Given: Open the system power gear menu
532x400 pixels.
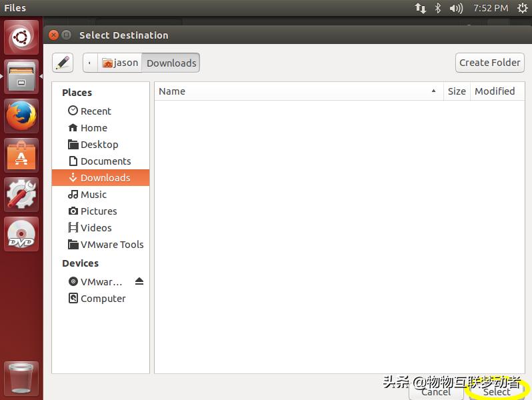Looking at the screenshot, I should (523, 8).
